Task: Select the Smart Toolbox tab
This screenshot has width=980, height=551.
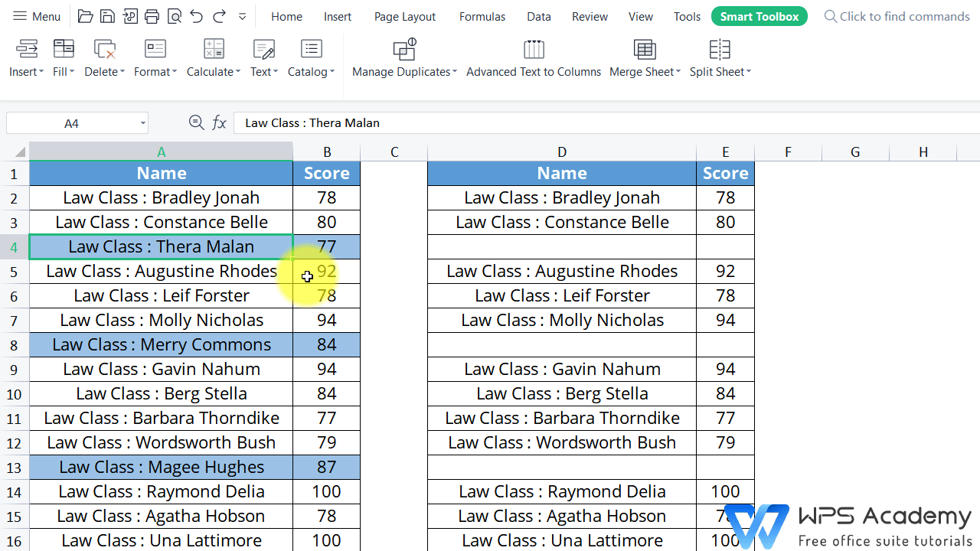Action: (x=759, y=16)
